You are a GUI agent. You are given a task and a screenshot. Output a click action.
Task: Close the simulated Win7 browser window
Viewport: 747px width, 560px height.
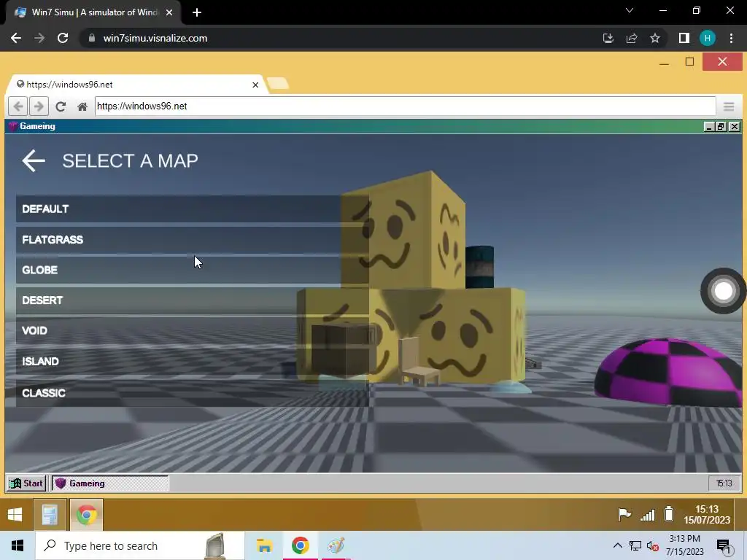point(722,62)
